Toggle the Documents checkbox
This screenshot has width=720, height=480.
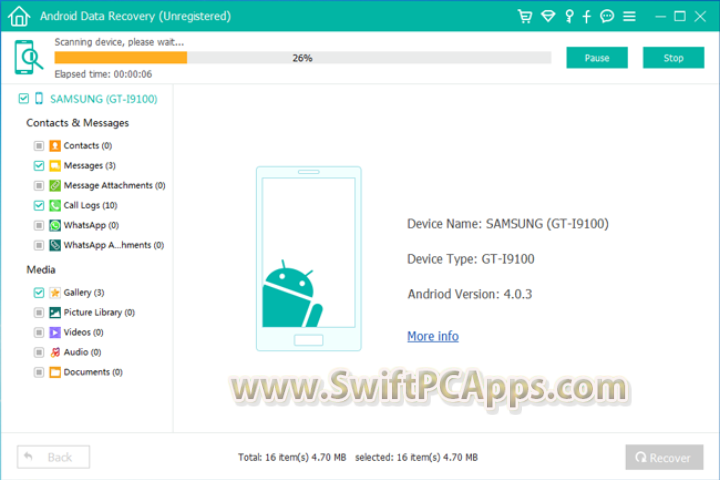point(39,372)
